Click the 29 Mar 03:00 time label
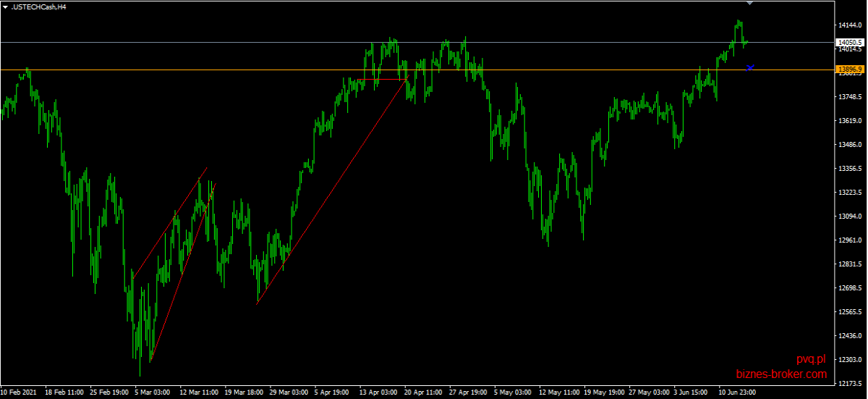Image resolution: width=868 pixels, height=399 pixels. pyautogui.click(x=289, y=392)
